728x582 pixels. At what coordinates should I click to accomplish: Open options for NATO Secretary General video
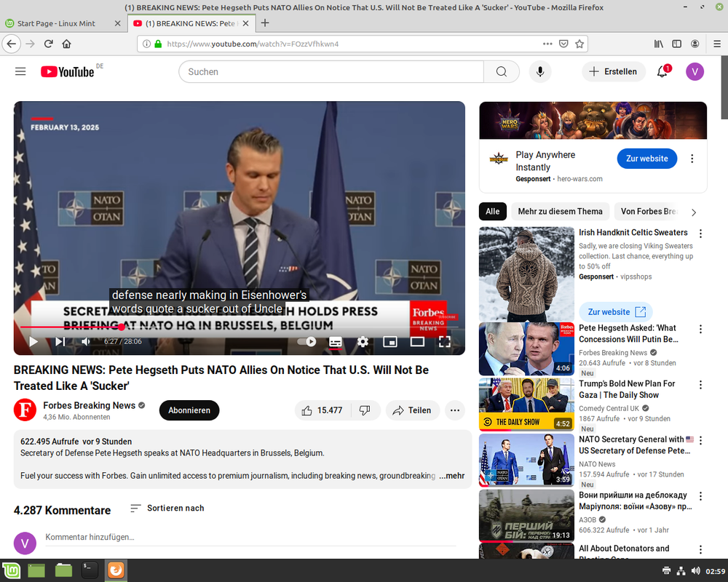coord(700,440)
